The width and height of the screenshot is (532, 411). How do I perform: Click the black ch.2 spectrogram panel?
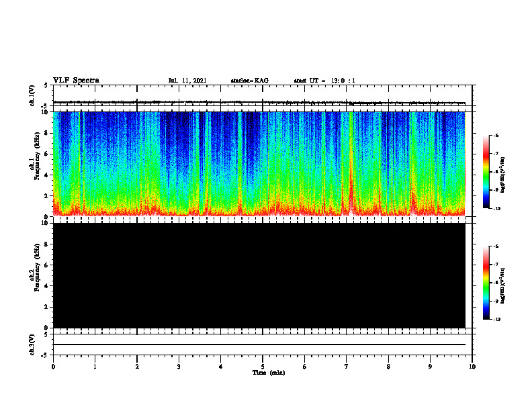tap(259, 275)
